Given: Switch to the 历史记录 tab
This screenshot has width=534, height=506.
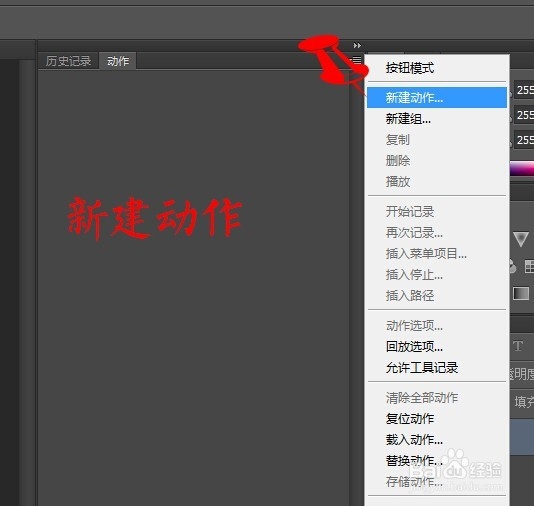Looking at the screenshot, I should pyautogui.click(x=68, y=61).
